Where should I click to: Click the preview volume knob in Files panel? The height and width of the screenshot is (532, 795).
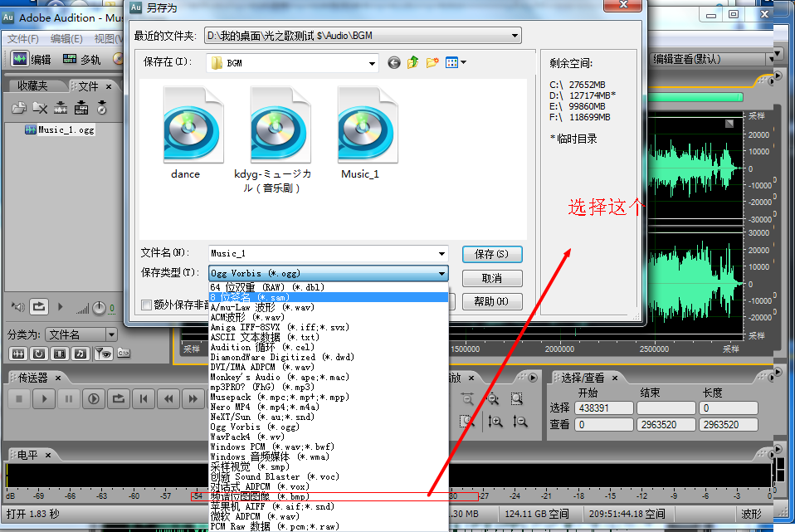(99, 307)
